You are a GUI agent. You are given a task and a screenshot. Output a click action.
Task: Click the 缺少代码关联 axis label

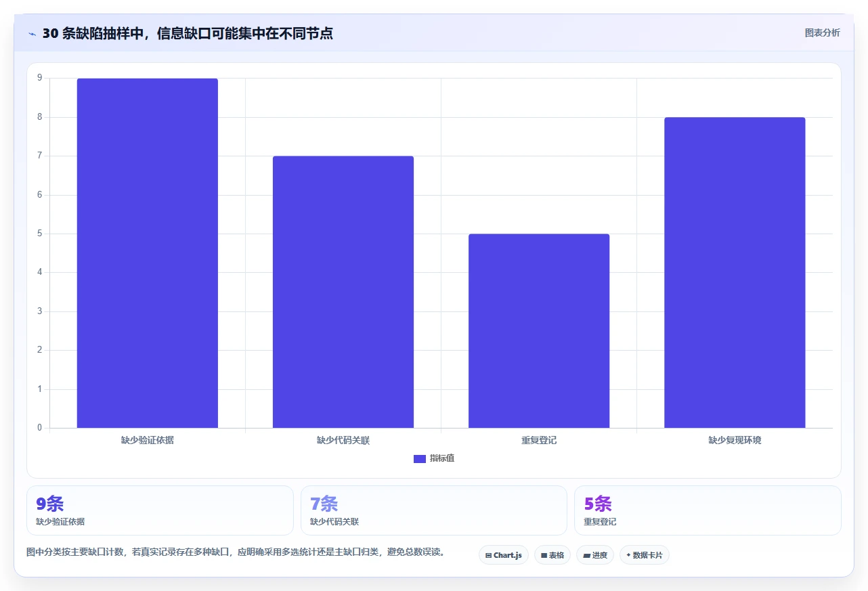click(343, 440)
